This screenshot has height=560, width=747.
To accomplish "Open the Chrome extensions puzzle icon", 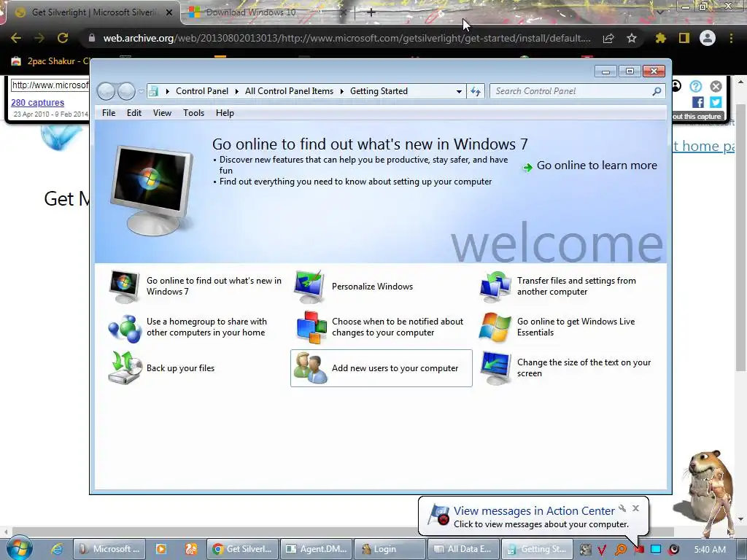I will 660,38.
